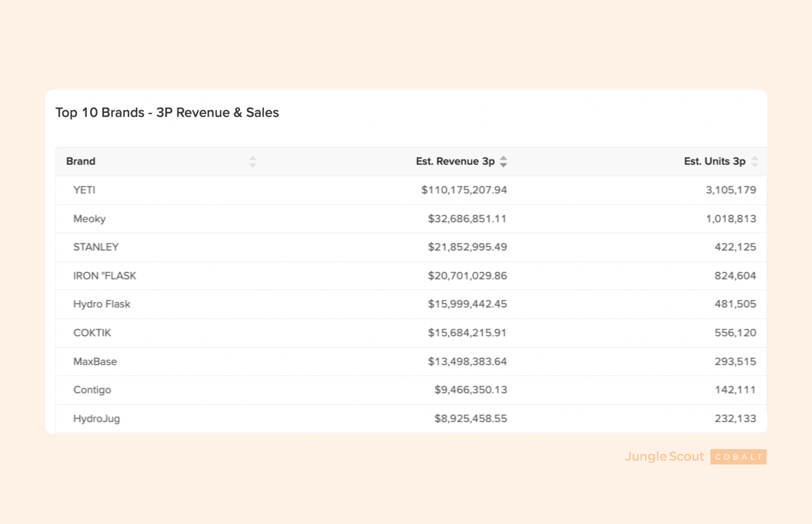Screen dimensions: 812x524
Task: Sort table by Brand column arrows
Action: pos(253,161)
